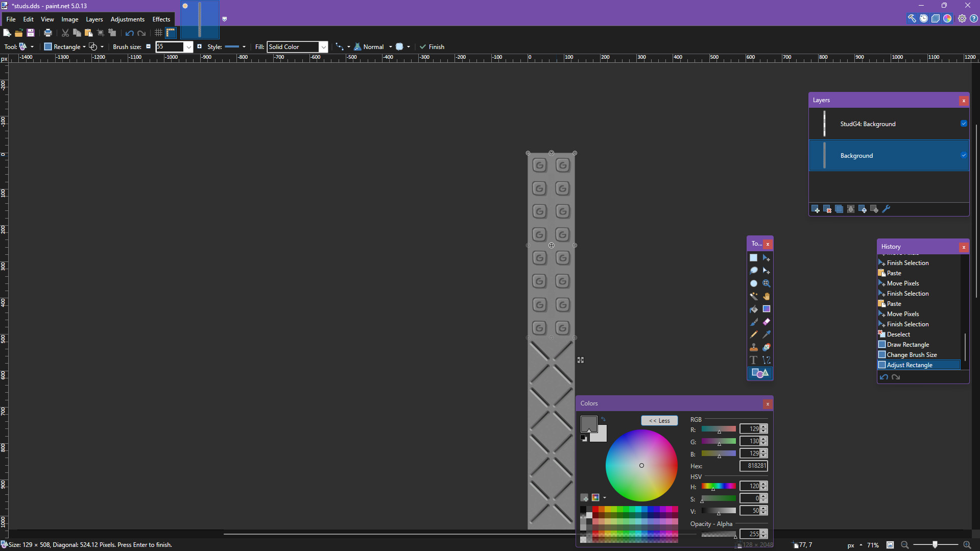Toggle the grid display button
This screenshot has height=551, width=980.
click(x=159, y=33)
